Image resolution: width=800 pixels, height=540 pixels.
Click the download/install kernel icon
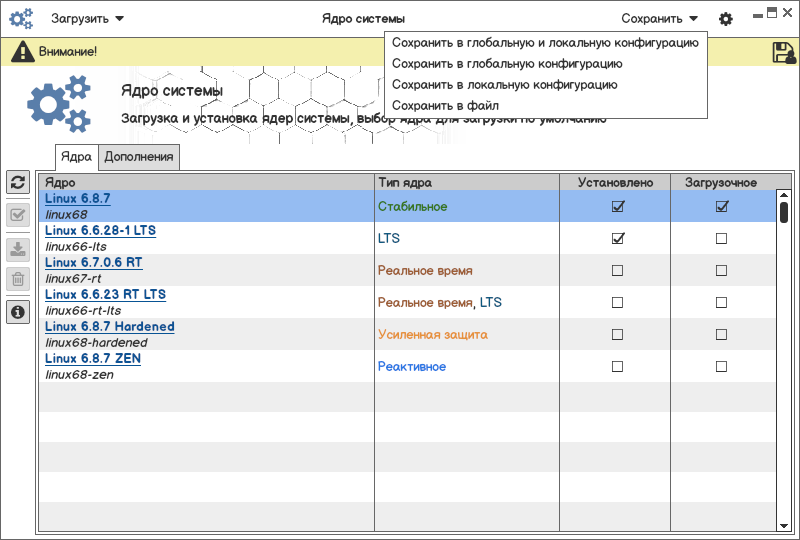[x=17, y=249]
